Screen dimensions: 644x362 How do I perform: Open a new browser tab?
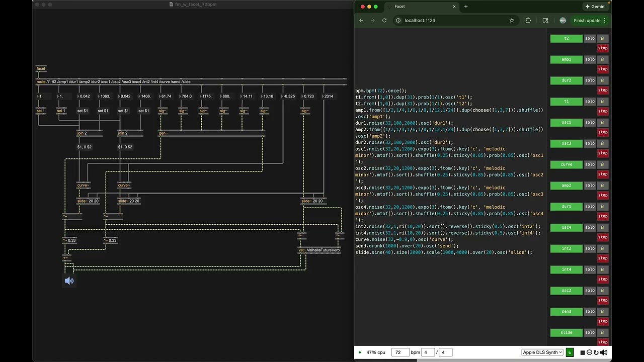coord(466,7)
